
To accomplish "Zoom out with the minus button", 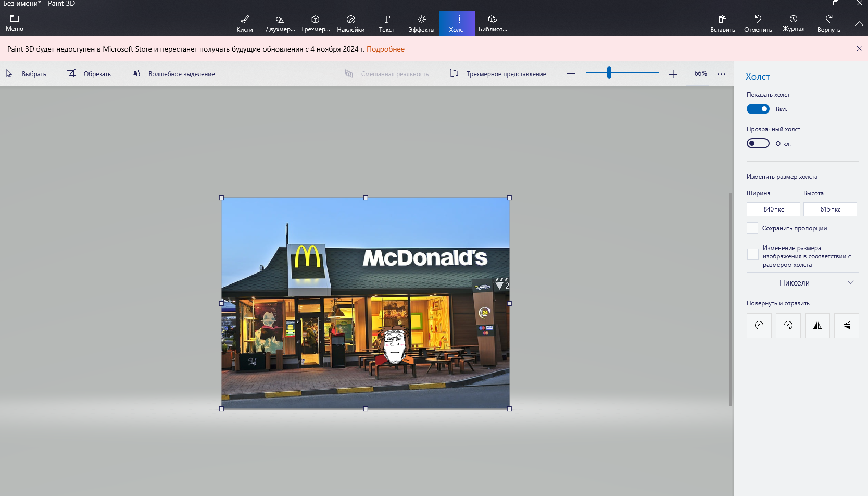I will [x=571, y=73].
